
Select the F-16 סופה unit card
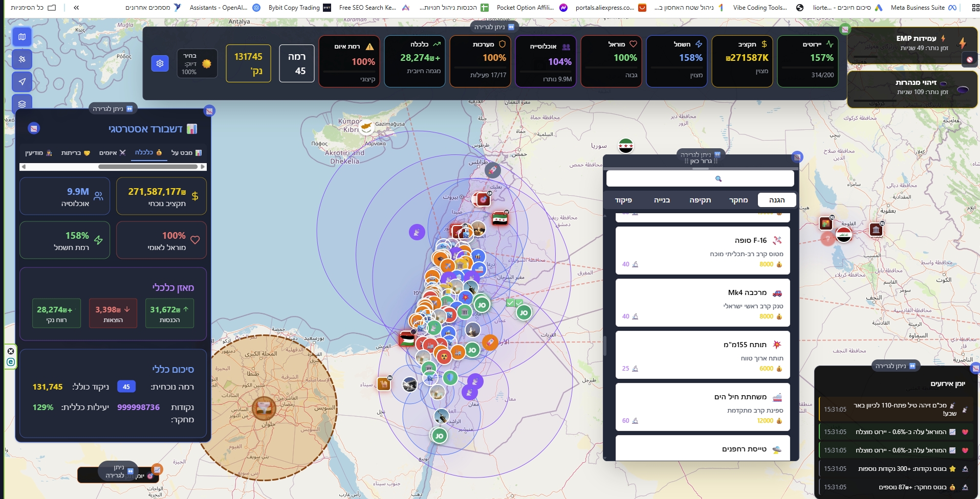(703, 251)
